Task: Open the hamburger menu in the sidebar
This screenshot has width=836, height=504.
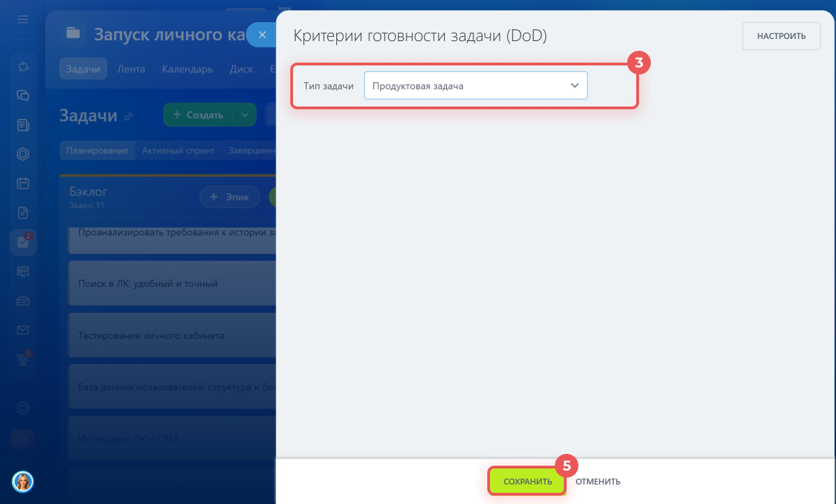Action: click(23, 19)
